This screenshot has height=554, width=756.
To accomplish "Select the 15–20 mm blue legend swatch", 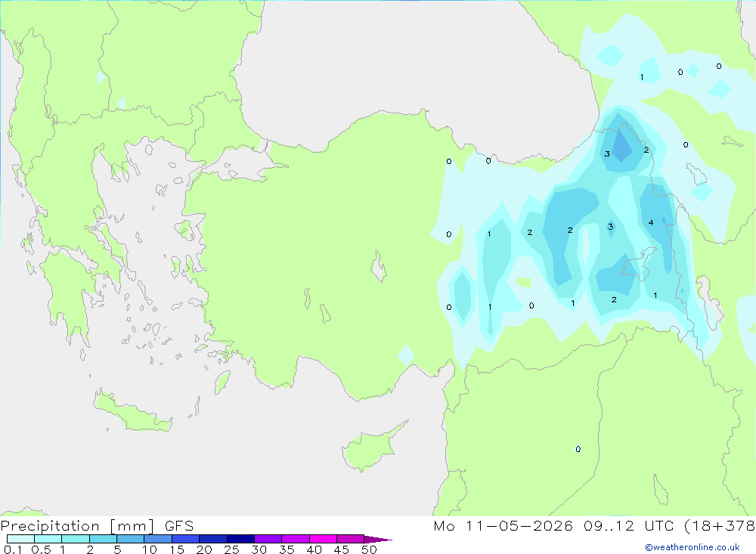I will tap(186, 539).
